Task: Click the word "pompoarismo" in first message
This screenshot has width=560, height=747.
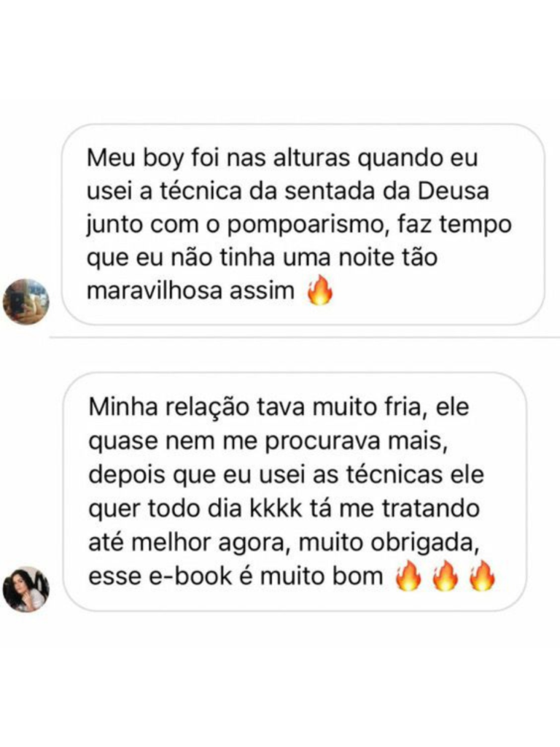Action: [306, 226]
